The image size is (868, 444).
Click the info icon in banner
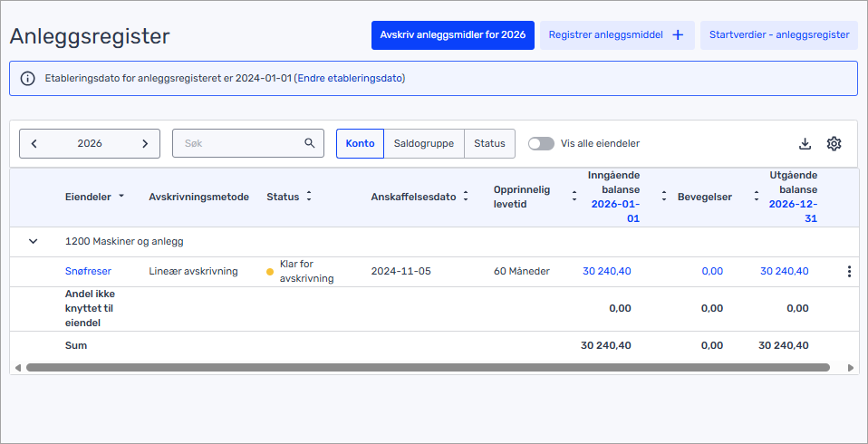pos(27,79)
